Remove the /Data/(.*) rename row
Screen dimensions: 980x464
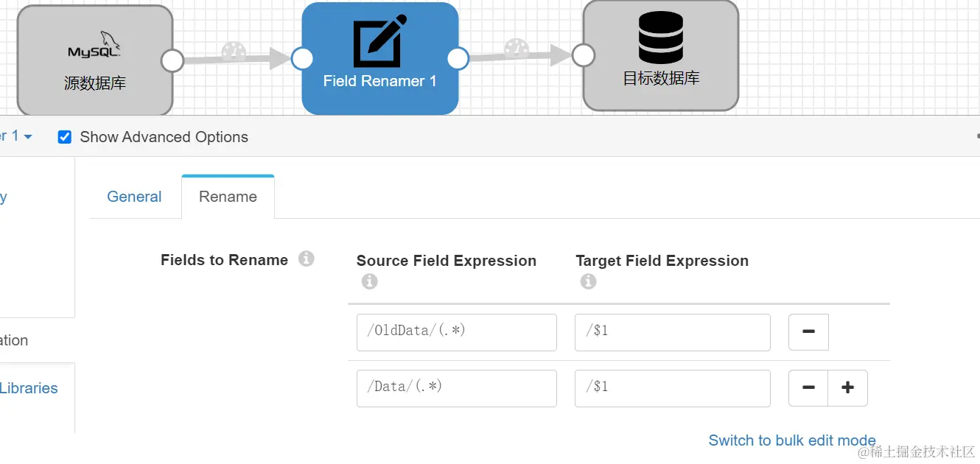(808, 388)
